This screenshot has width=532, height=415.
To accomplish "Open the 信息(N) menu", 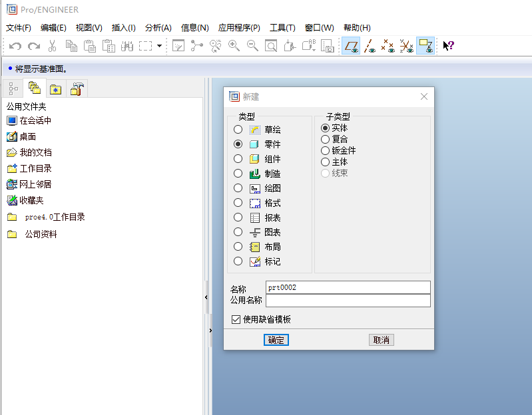I will tap(194, 28).
